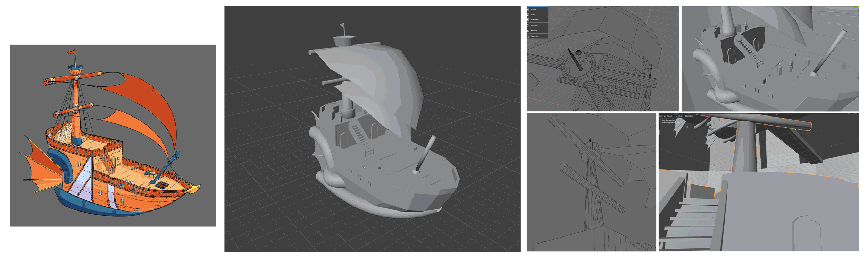Click the colored ship concept art thumbnail
Screen dimensions: 868x258
tap(113, 136)
